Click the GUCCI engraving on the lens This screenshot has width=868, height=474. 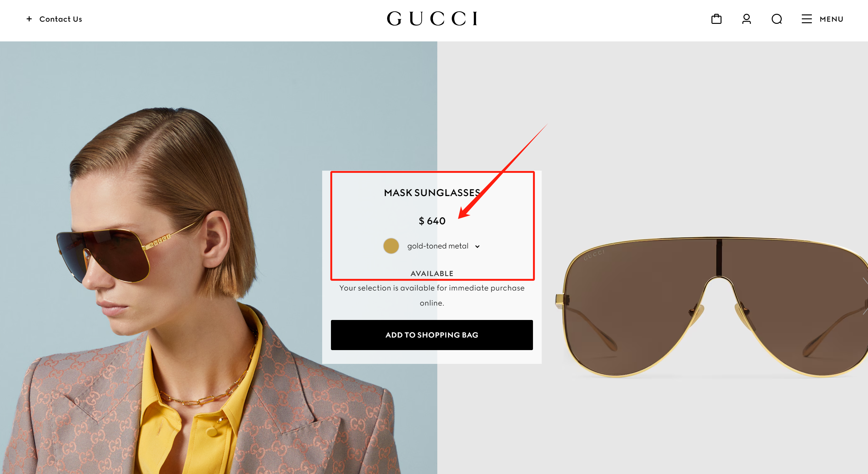(594, 255)
